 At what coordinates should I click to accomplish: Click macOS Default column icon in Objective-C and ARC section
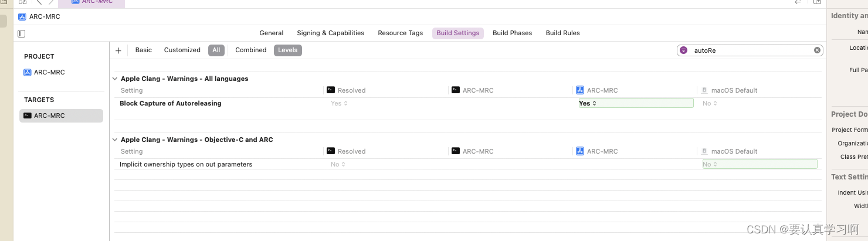[704, 151]
